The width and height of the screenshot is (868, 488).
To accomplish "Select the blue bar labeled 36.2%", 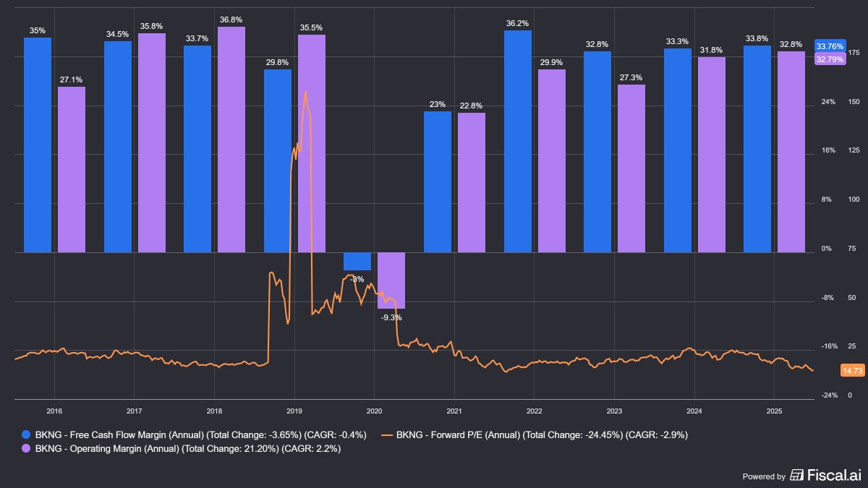I will click(518, 141).
